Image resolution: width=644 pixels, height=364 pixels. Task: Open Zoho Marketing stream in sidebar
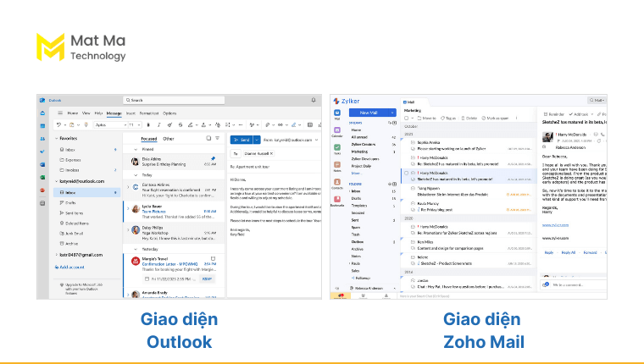coord(359,152)
